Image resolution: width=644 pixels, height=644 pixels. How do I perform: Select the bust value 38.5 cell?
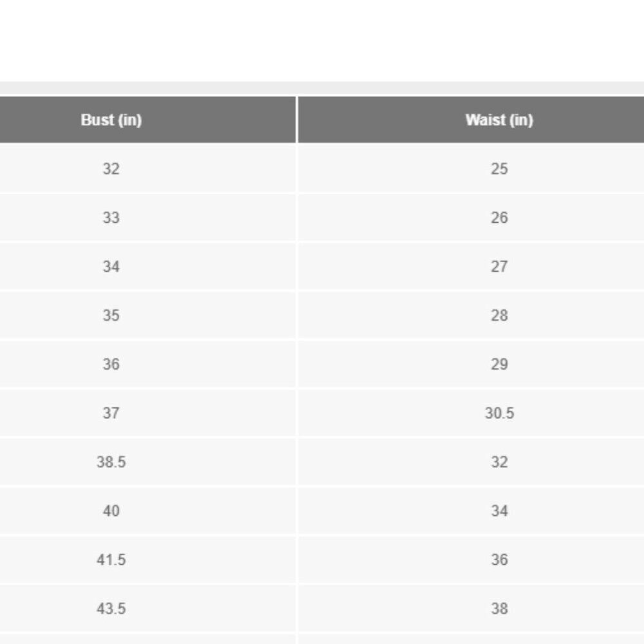point(111,462)
